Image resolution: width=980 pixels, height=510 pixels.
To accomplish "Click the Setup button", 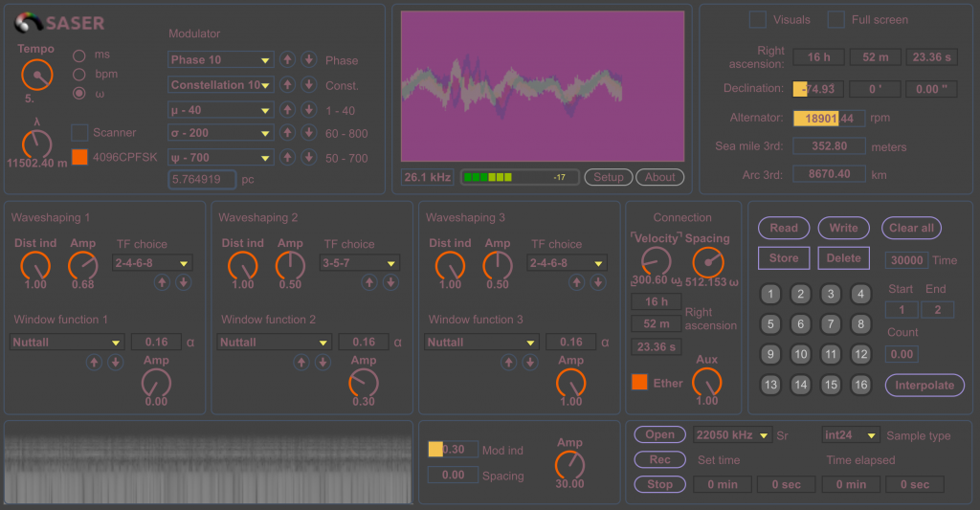I will 608,177.
